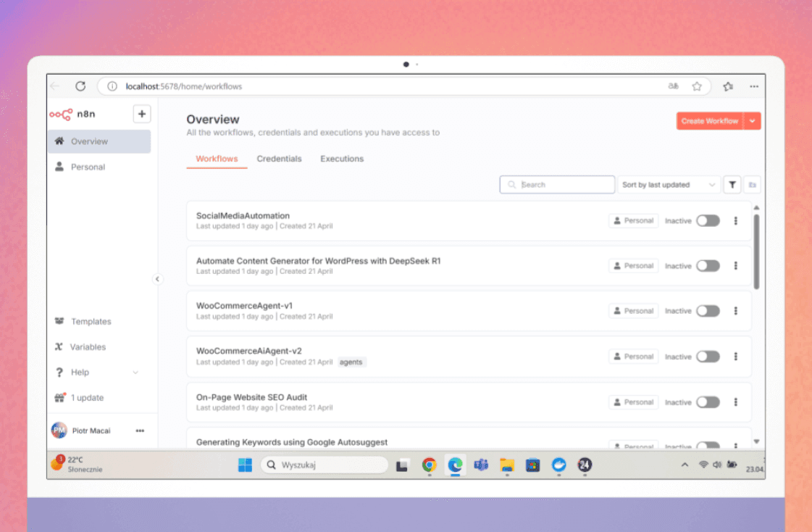Collapse the sidebar using the chevron handle
Image resolution: width=812 pixels, height=532 pixels.
[x=158, y=279]
